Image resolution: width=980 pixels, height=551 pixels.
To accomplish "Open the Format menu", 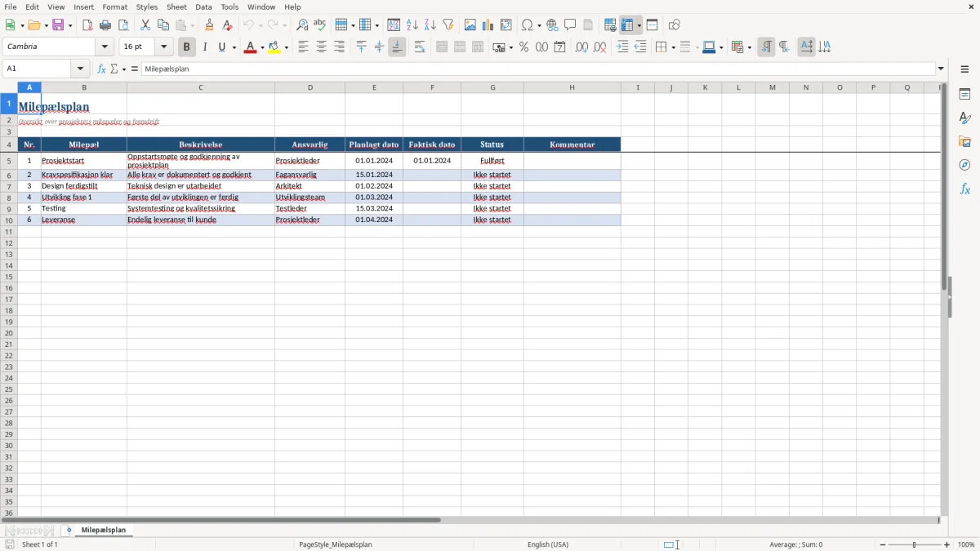I will [115, 7].
